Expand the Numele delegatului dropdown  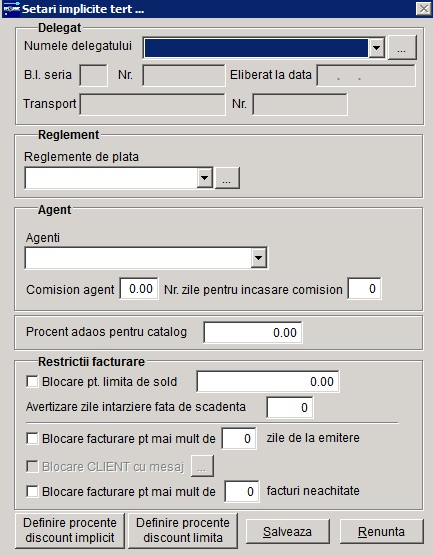point(376,48)
